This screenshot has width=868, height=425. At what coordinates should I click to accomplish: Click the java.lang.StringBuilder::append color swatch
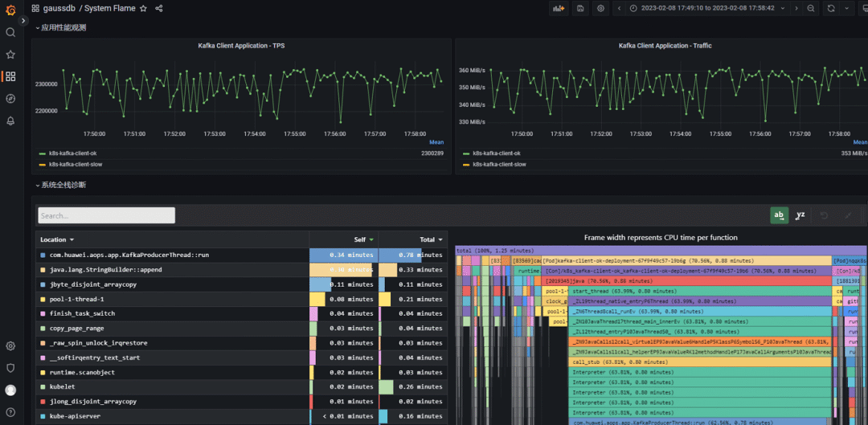click(43, 270)
